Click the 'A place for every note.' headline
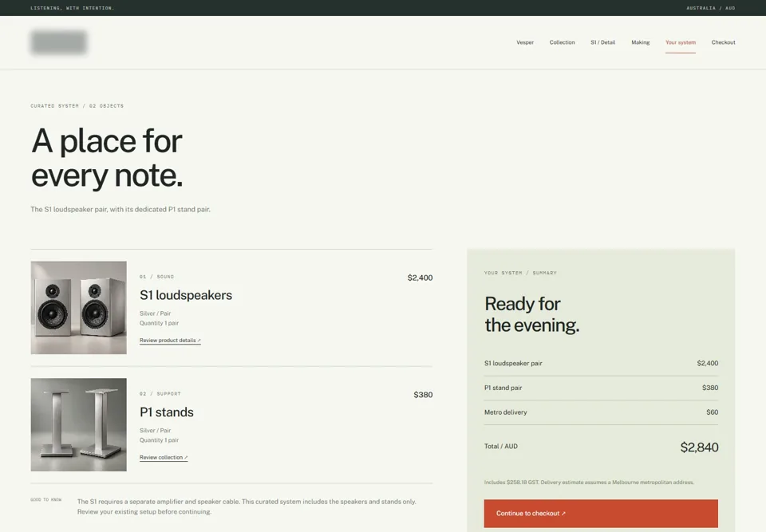 (107, 158)
